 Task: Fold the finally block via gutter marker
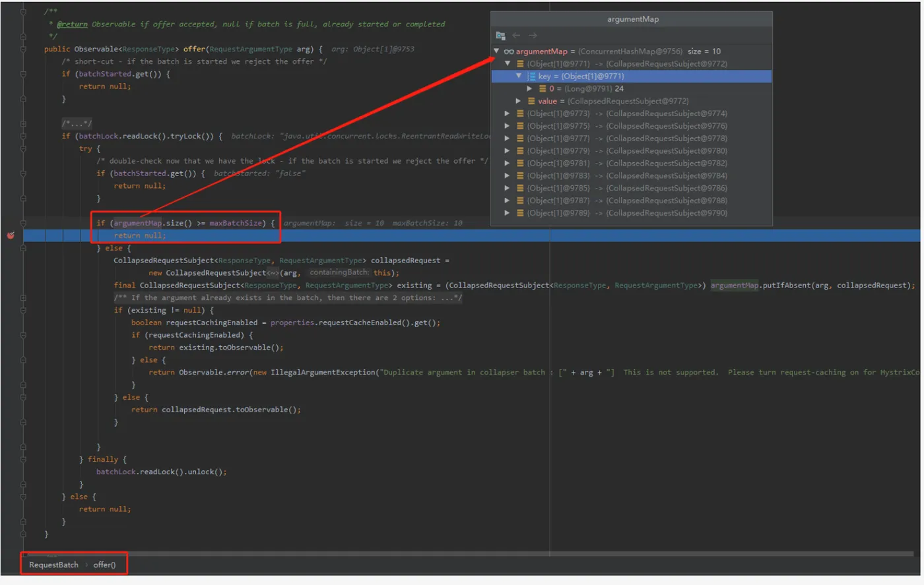point(23,460)
